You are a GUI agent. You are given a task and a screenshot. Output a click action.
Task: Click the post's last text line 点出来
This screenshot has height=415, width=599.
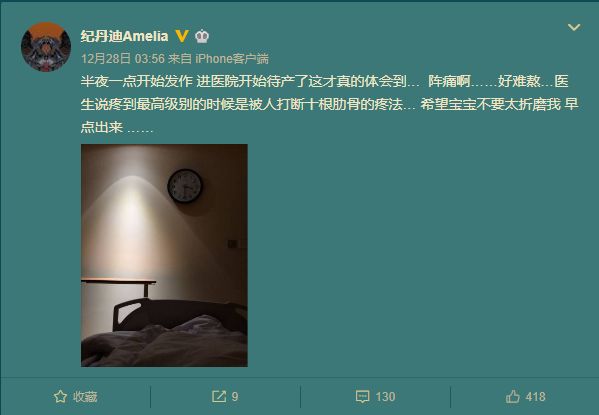(x=117, y=127)
